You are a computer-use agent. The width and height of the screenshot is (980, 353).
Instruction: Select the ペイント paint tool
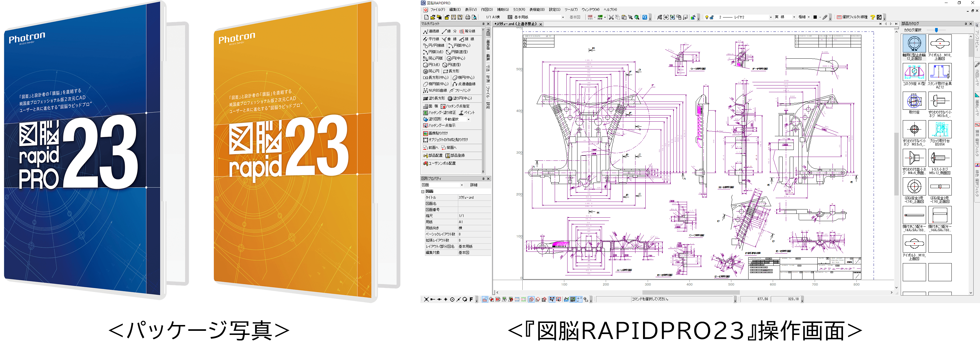pos(467,113)
